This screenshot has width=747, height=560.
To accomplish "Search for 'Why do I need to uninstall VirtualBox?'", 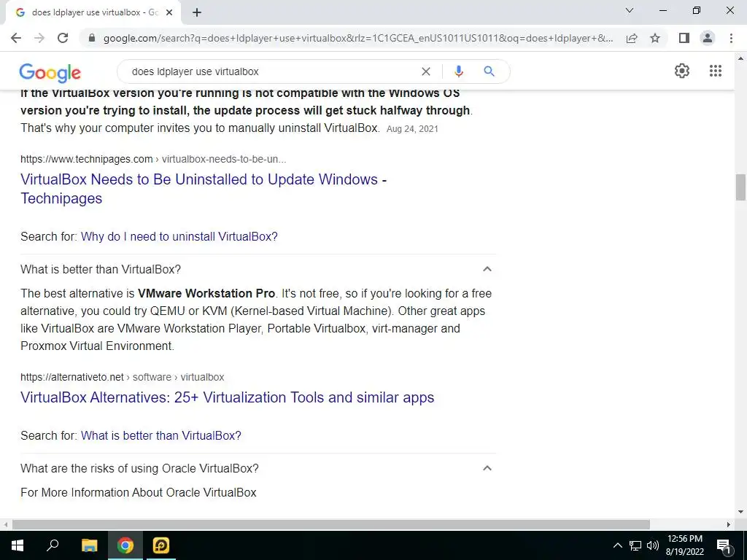I will point(179,237).
